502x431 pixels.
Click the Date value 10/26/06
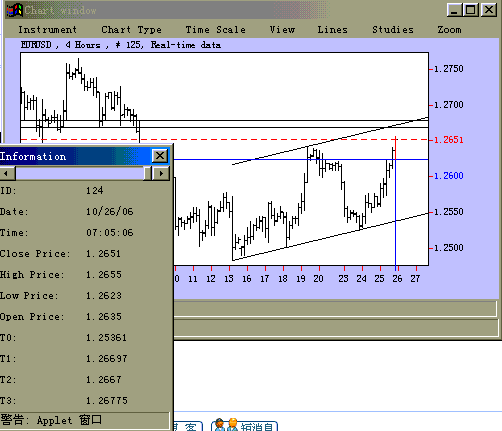110,212
